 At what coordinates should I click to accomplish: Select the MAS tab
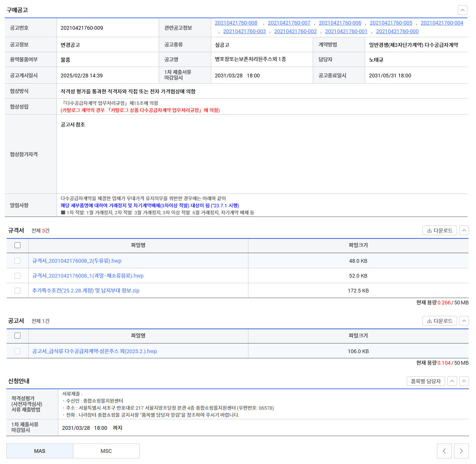click(39, 451)
